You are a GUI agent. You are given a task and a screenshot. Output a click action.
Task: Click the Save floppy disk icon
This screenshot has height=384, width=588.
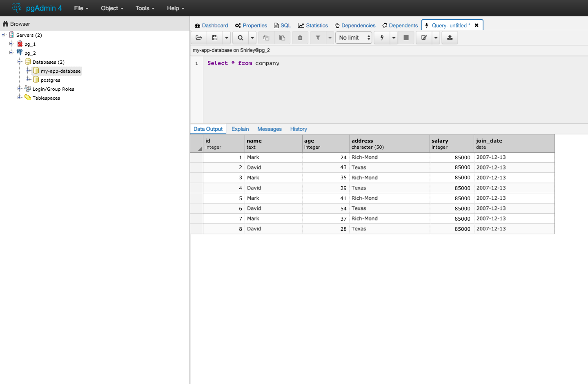pos(215,38)
